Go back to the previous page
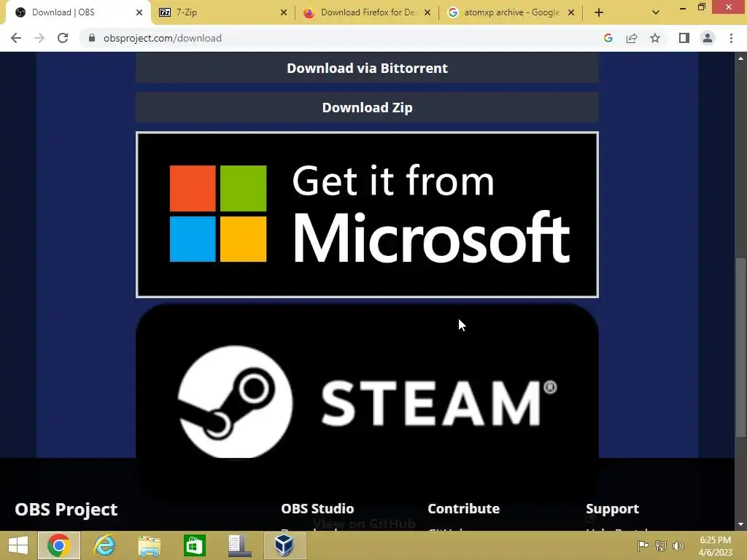This screenshot has width=747, height=560. pyautogui.click(x=16, y=38)
